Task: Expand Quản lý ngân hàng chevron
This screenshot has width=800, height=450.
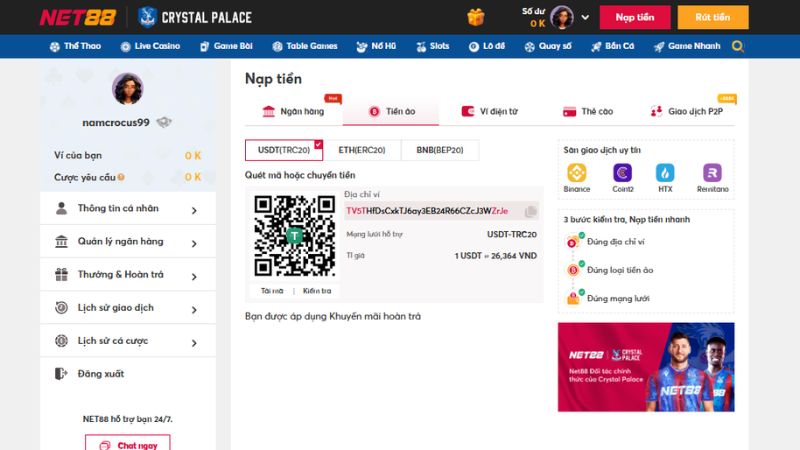Action: pos(194,243)
